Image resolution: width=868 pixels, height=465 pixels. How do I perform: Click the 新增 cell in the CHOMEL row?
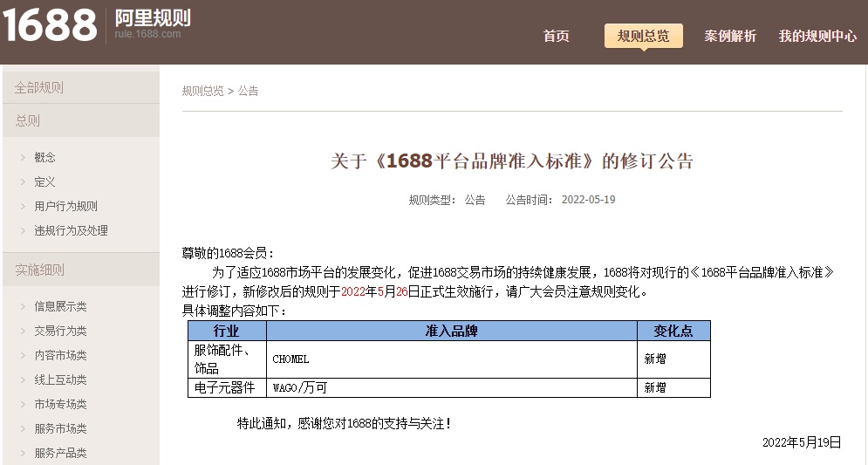coord(673,359)
